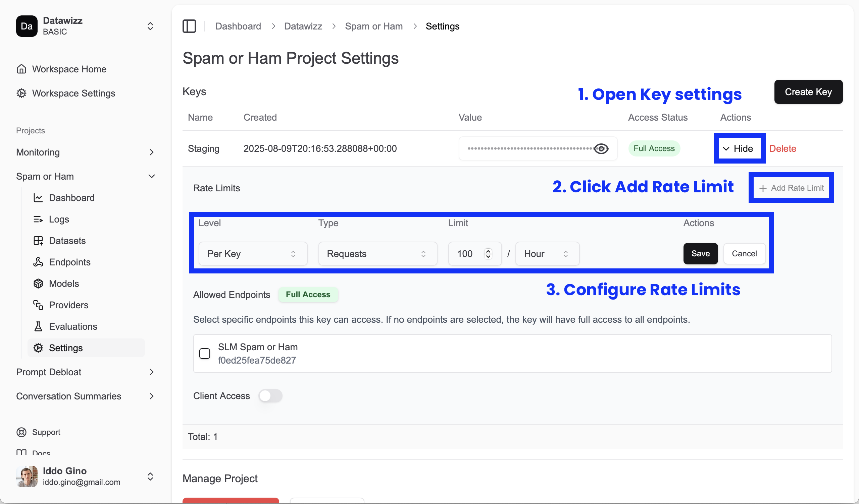859x504 pixels.
Task: Check the SLM Spam or Ham endpoint checkbox
Action: point(205,354)
